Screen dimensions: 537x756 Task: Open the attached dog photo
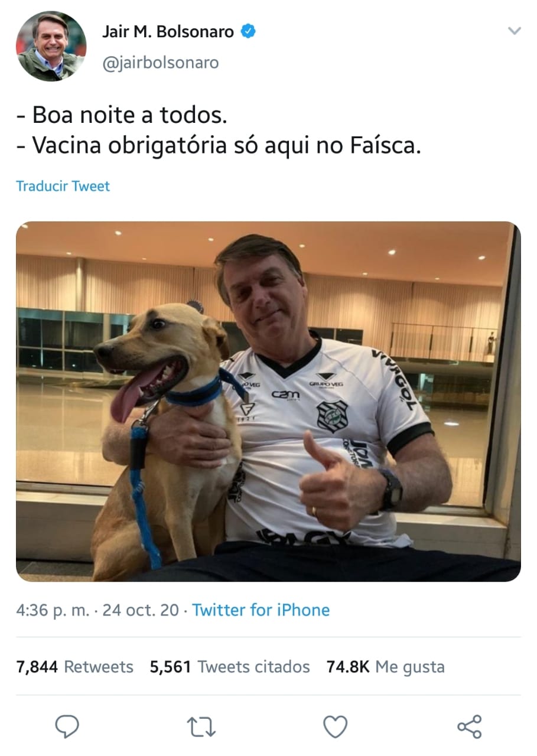pos(268,402)
